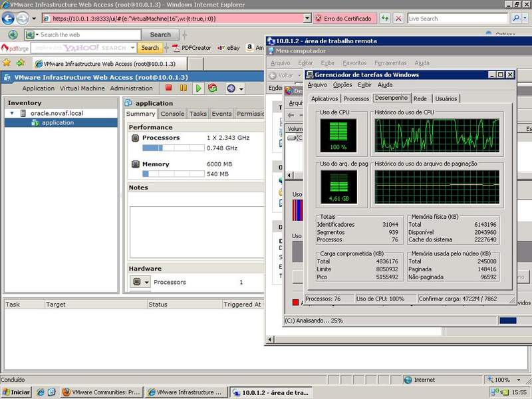532x399 pixels.
Task: Go back with the Internet Explorer Back arrow
Action: [8, 19]
